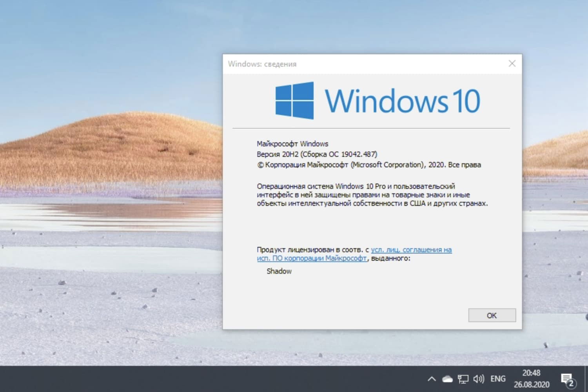Click the Microsoft Corporation copyright text
Image resolution: width=588 pixels, height=392 pixels.
pos(368,165)
